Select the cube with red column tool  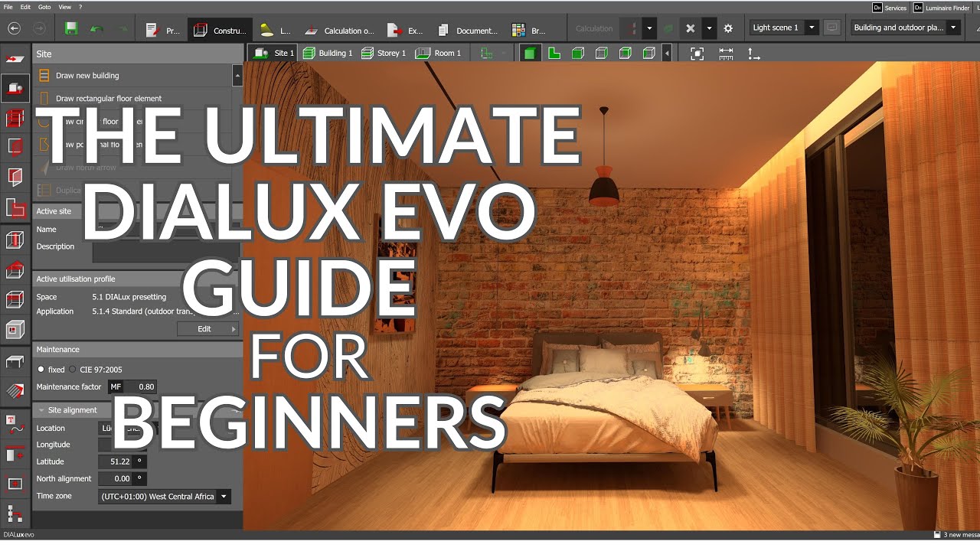pos(15,240)
